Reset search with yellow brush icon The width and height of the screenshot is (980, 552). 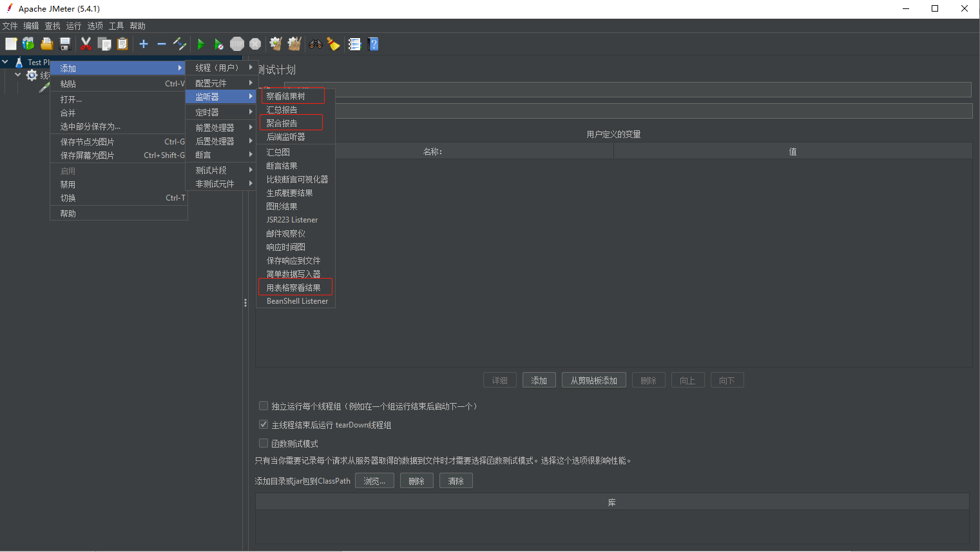(x=333, y=44)
